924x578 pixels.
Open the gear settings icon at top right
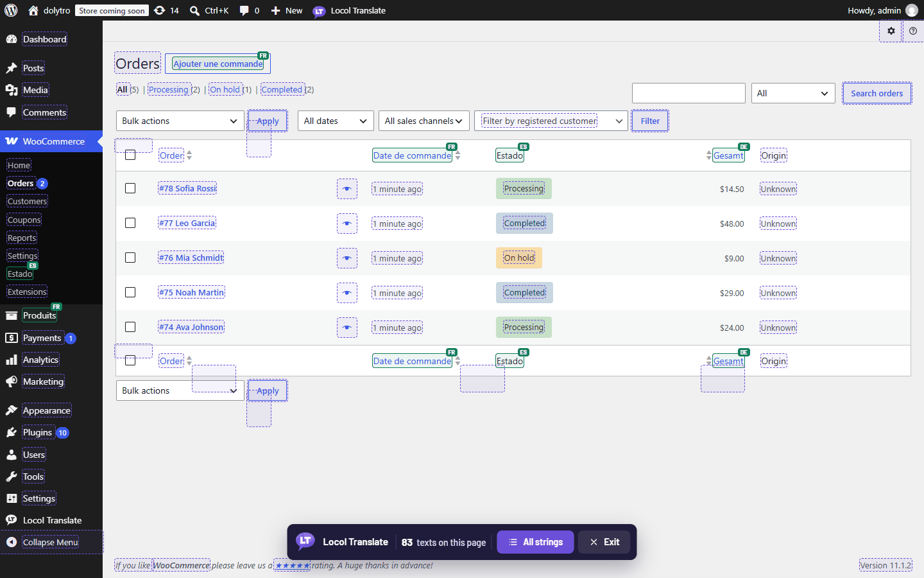click(x=891, y=31)
